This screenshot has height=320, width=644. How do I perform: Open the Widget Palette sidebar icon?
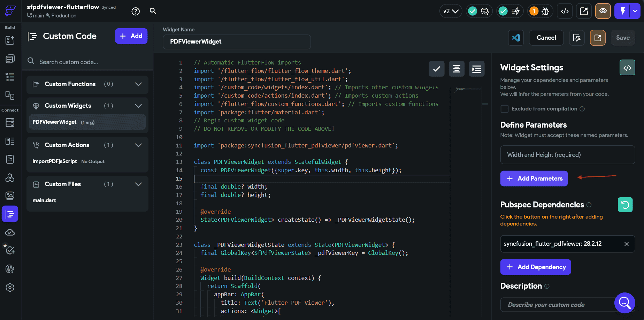pyautogui.click(x=10, y=40)
